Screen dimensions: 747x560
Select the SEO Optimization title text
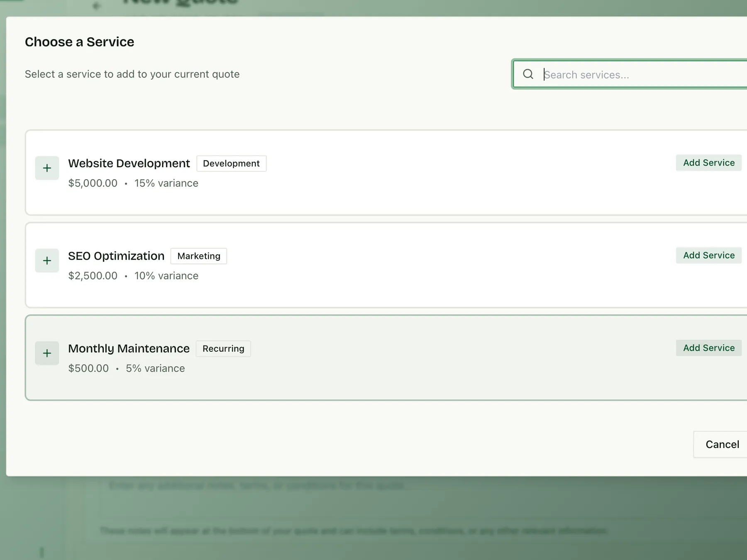(x=116, y=256)
